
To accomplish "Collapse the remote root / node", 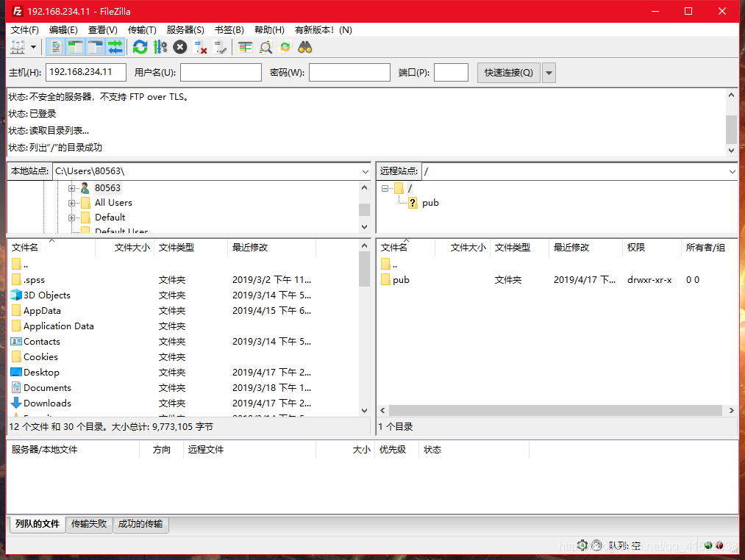I will [385, 188].
